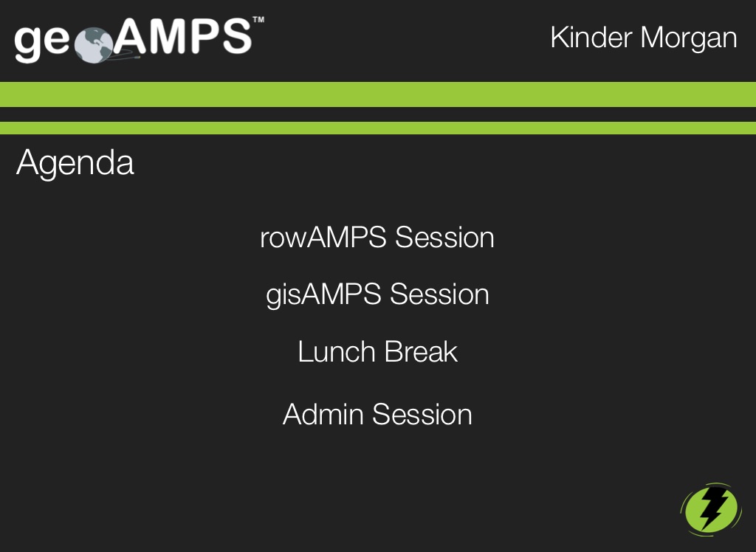Click the word Admin in the agenda
Viewport: 756px width, 552px height.
pyautogui.click(x=323, y=414)
